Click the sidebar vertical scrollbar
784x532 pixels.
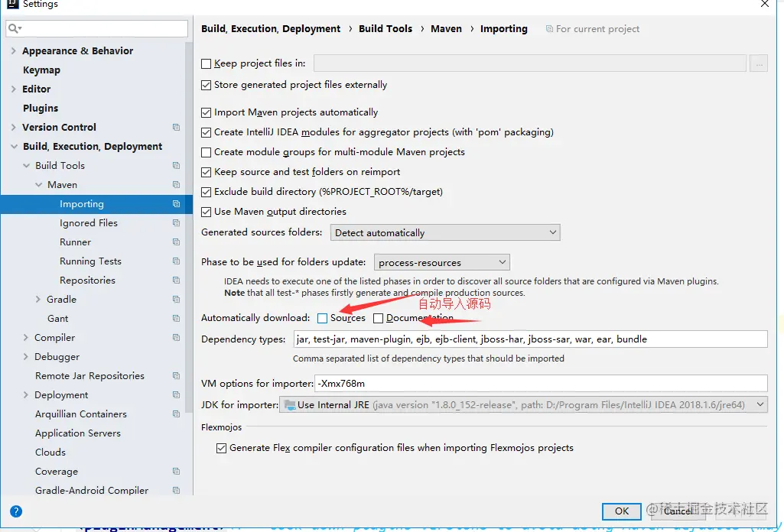point(188,227)
